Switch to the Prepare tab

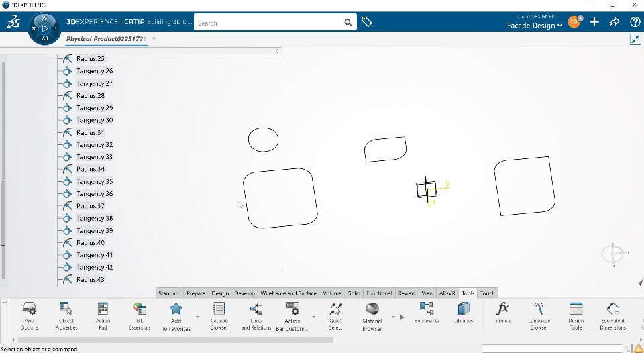pyautogui.click(x=196, y=293)
